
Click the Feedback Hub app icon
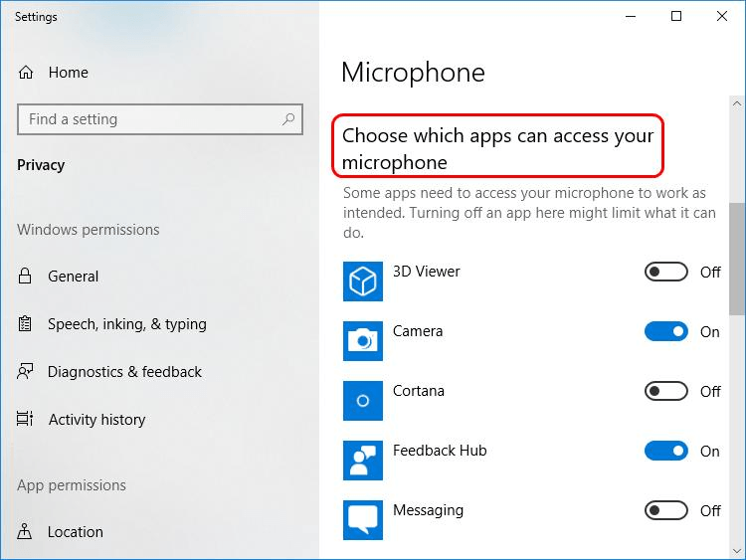pyautogui.click(x=363, y=461)
